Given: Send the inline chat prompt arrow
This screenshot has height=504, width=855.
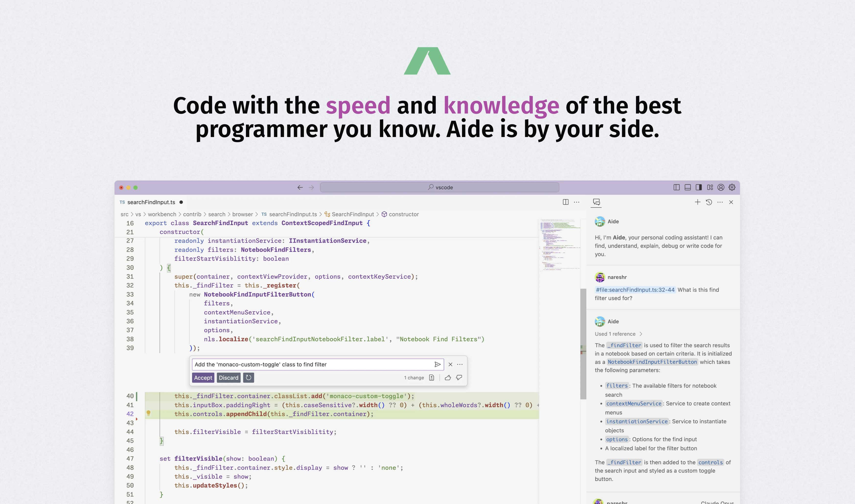Looking at the screenshot, I should pyautogui.click(x=438, y=364).
